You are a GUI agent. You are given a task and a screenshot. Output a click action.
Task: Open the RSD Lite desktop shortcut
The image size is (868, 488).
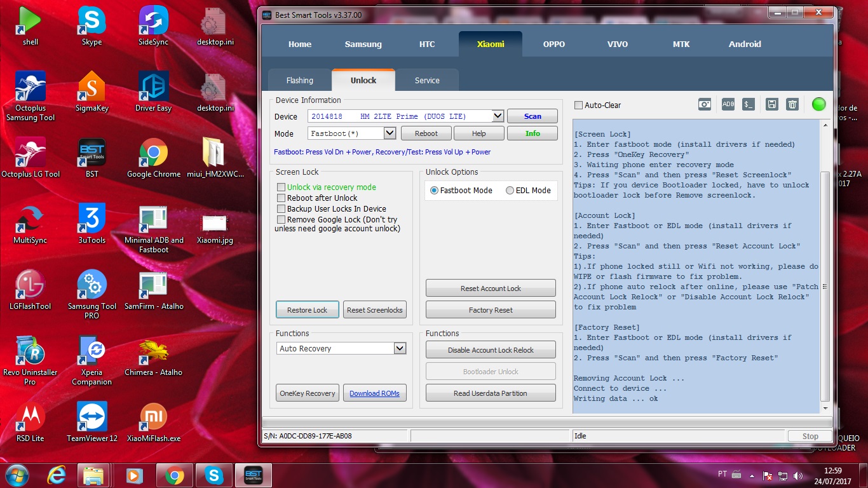(x=30, y=423)
